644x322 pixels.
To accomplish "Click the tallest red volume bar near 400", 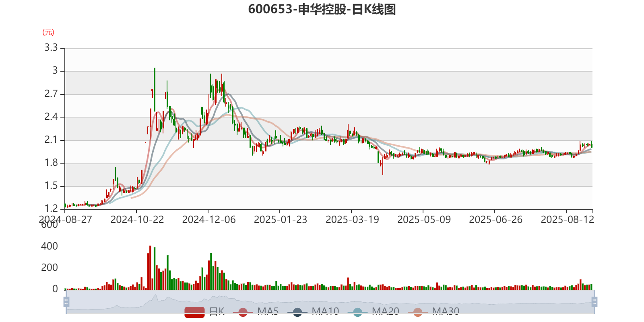I will click(150, 268).
